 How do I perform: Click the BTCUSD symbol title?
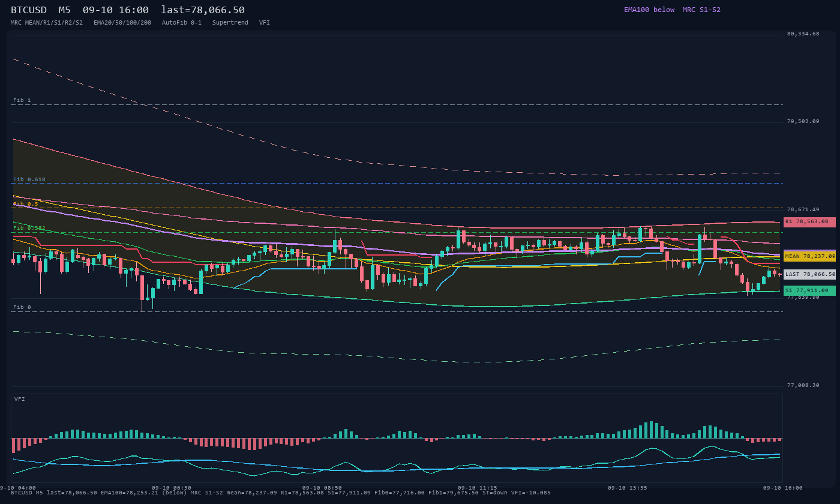tap(29, 10)
